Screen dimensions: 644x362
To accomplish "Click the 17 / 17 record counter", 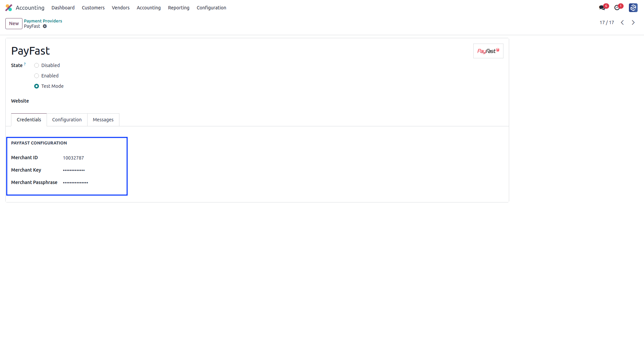I will pos(607,22).
